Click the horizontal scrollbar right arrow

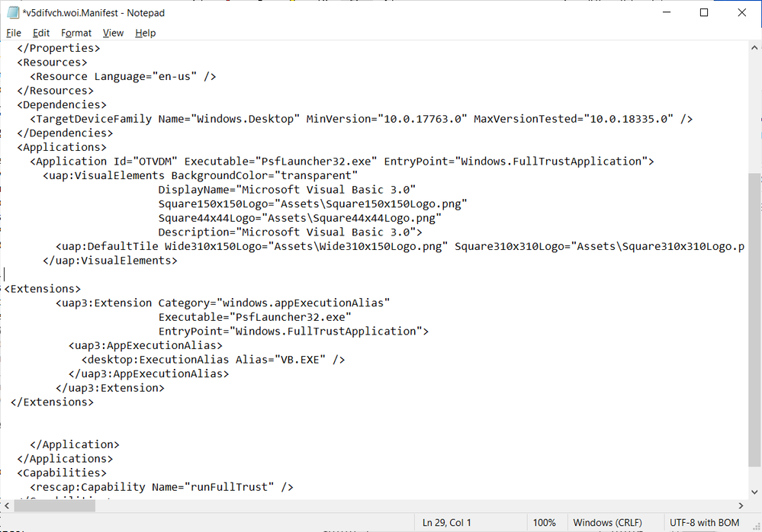coord(741,506)
